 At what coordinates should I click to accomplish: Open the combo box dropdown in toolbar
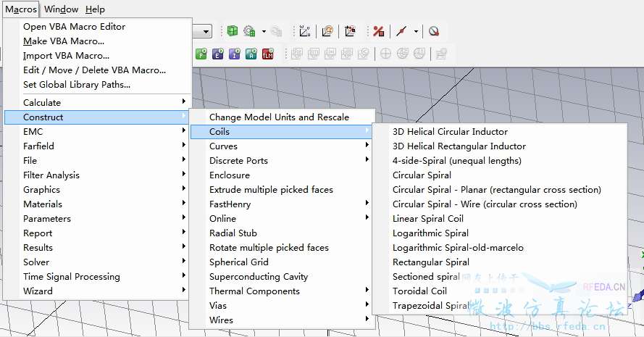(x=206, y=31)
